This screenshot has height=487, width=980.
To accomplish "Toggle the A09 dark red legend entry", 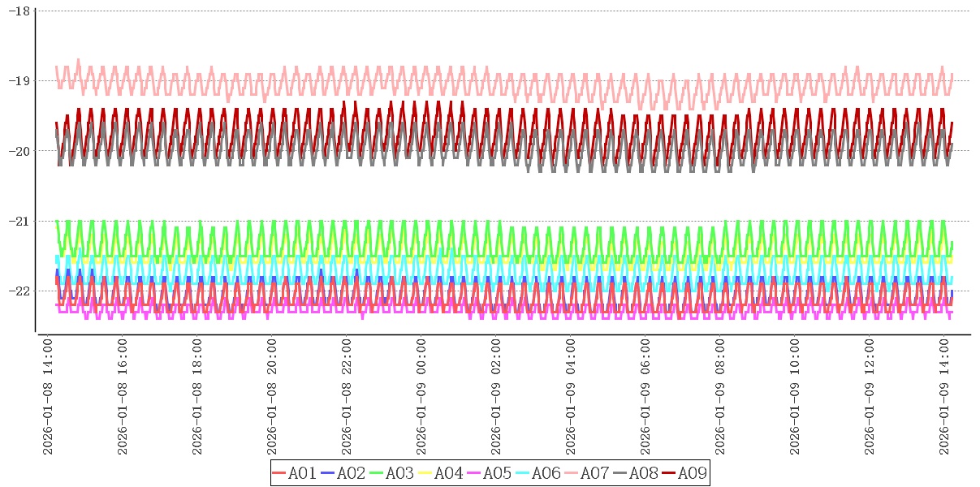I will pos(684,473).
